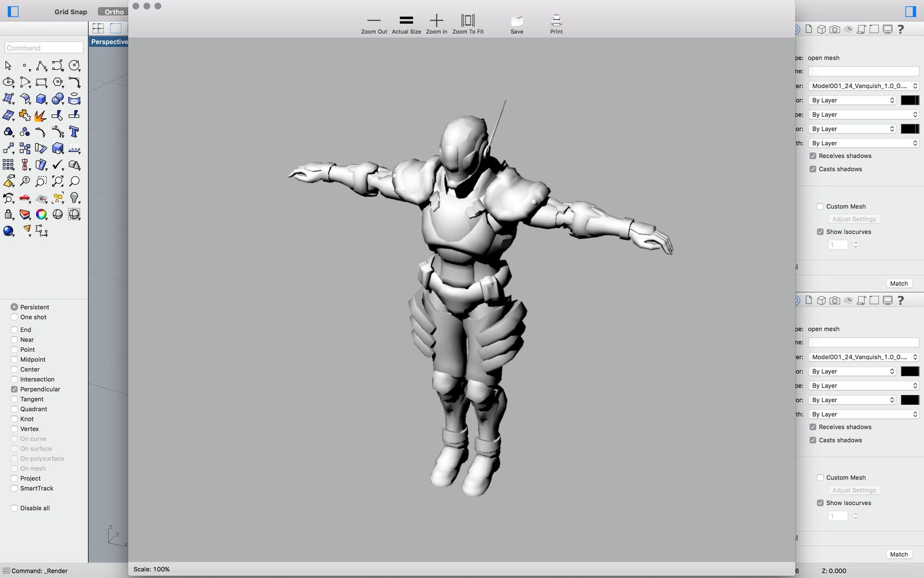The height and width of the screenshot is (578, 924).
Task: Enable the Near object snap
Action: (15, 340)
